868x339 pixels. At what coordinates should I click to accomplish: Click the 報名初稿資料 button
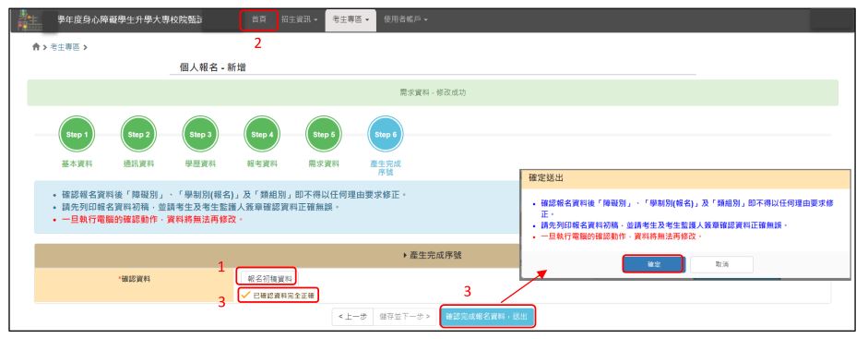pos(269,278)
